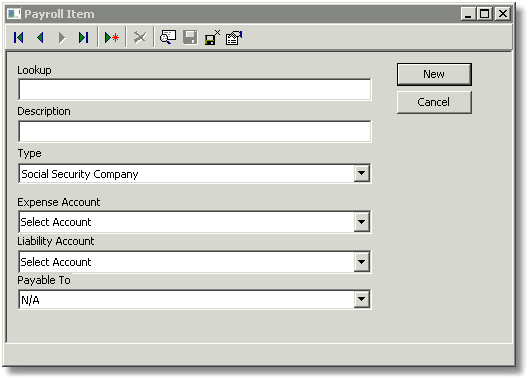530x380 pixels.
Task: Click the delete record scissors icon
Action: click(140, 38)
